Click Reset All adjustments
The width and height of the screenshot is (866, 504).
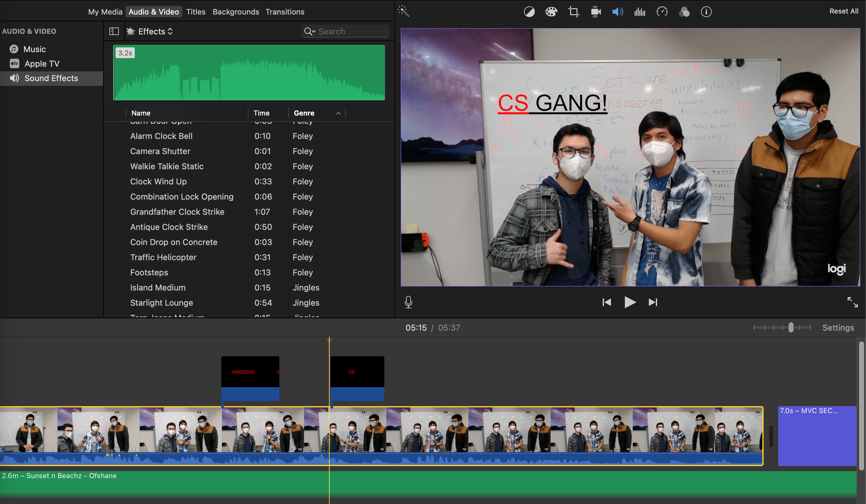click(844, 11)
